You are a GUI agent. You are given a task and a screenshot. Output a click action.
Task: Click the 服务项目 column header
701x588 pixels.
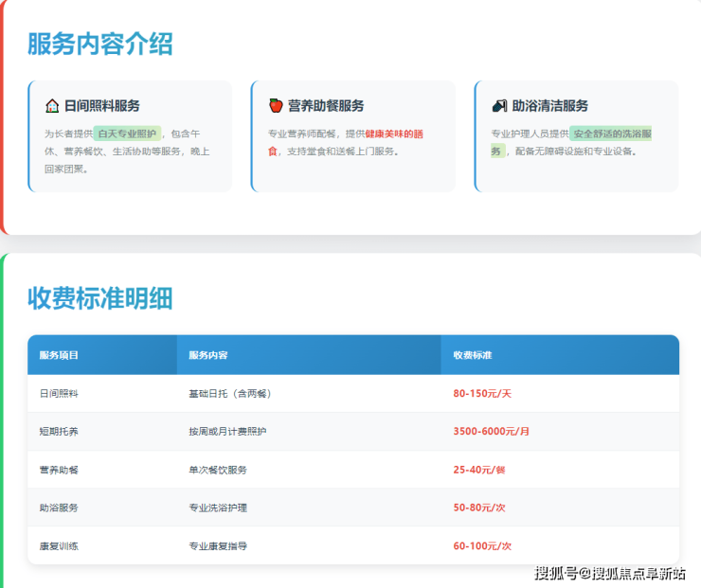coord(59,355)
